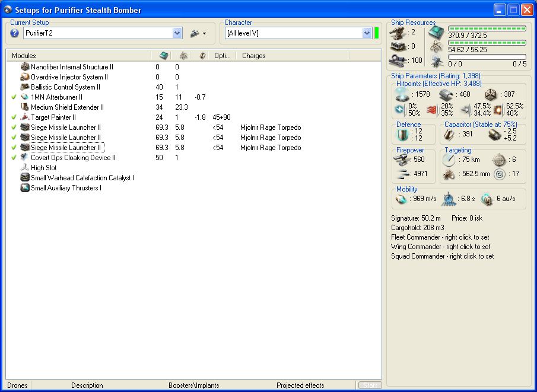Open the ship setup tools icon menu
This screenshot has height=392, width=537.
tap(194, 33)
